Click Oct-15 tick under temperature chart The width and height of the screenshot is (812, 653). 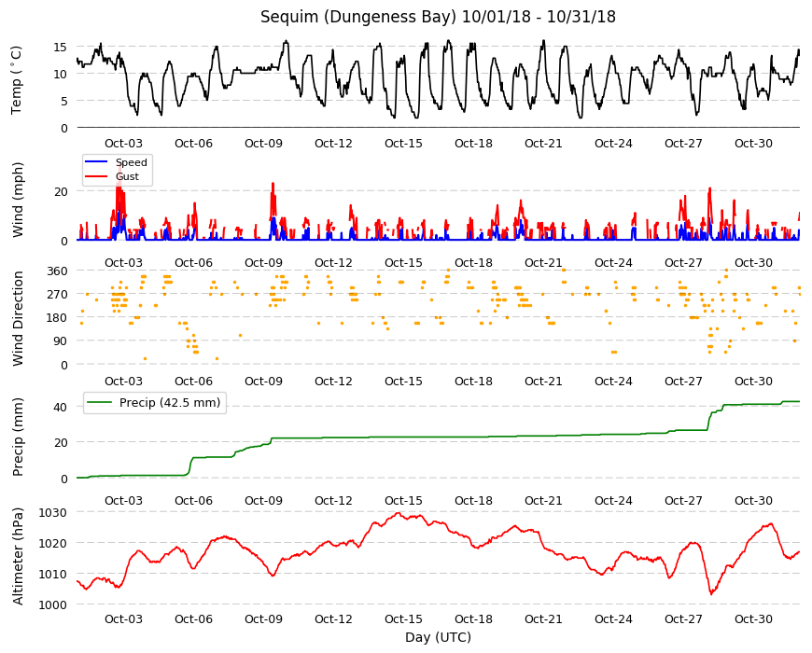[403, 144]
